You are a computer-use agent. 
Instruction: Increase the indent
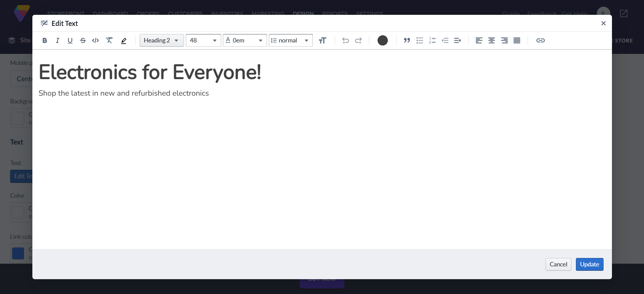pos(458,40)
